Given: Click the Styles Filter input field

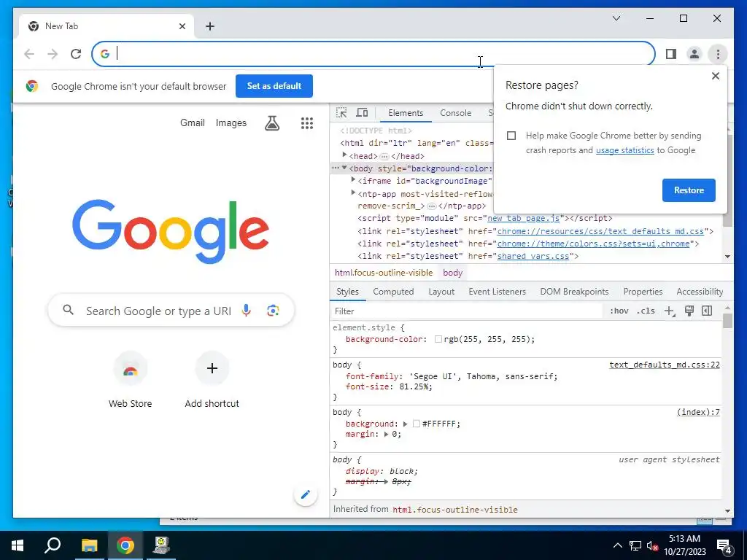Looking at the screenshot, I should point(467,311).
